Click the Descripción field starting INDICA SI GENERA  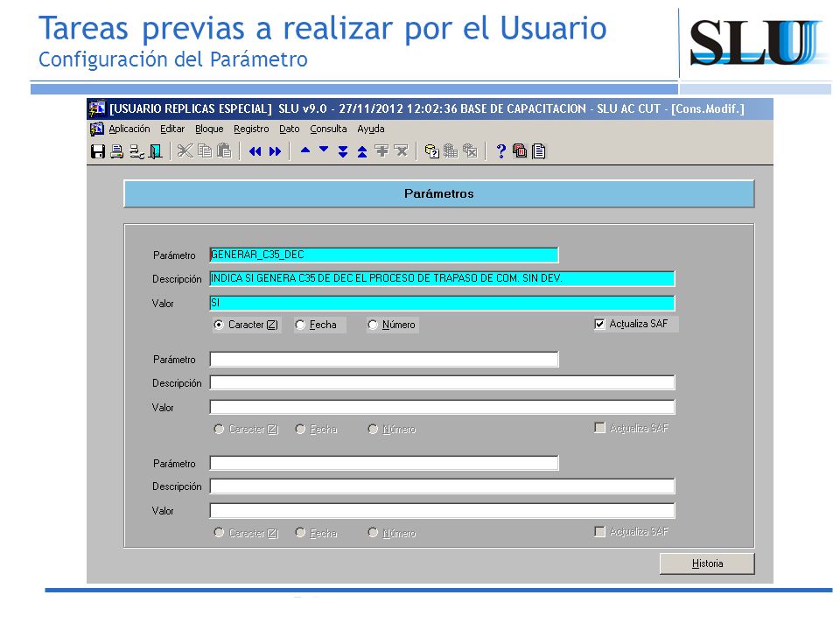442,278
